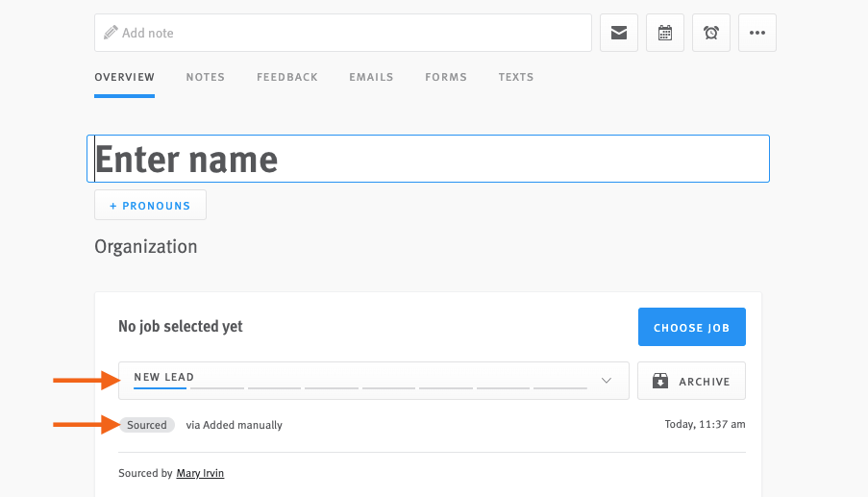This screenshot has width=868, height=497.
Task: Select the second stage progress segment
Action: tap(217, 388)
